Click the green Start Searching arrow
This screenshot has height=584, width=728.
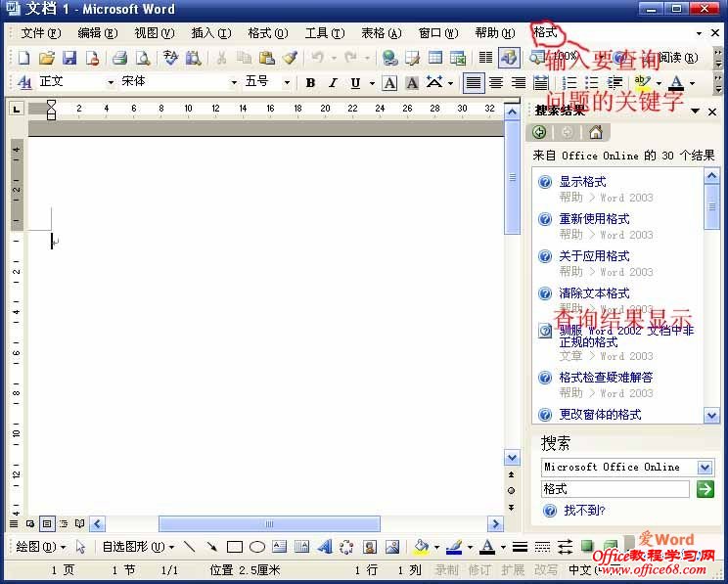point(705,489)
